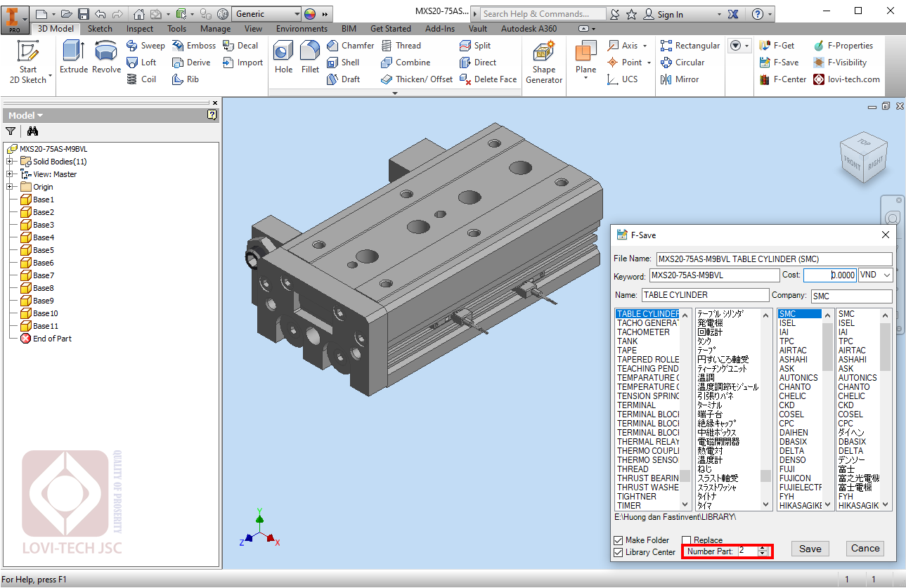Click Start 2D Sketch
This screenshot has width=906, height=588.
click(x=28, y=63)
